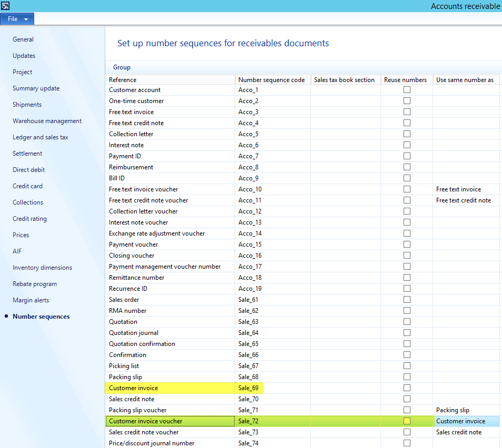This screenshot has width=502, height=448.
Task: Click the Number sequence code column header
Action: [x=272, y=80]
